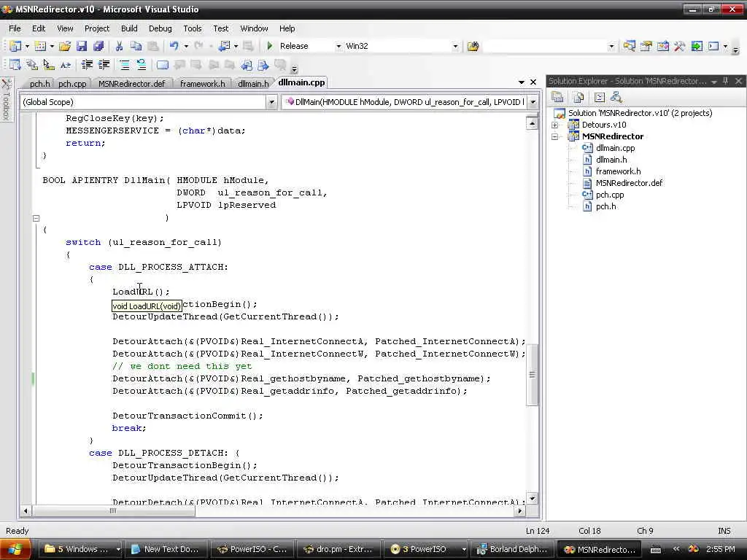Click the editor scroll down arrow
The height and width of the screenshot is (560, 747).
pos(532,499)
